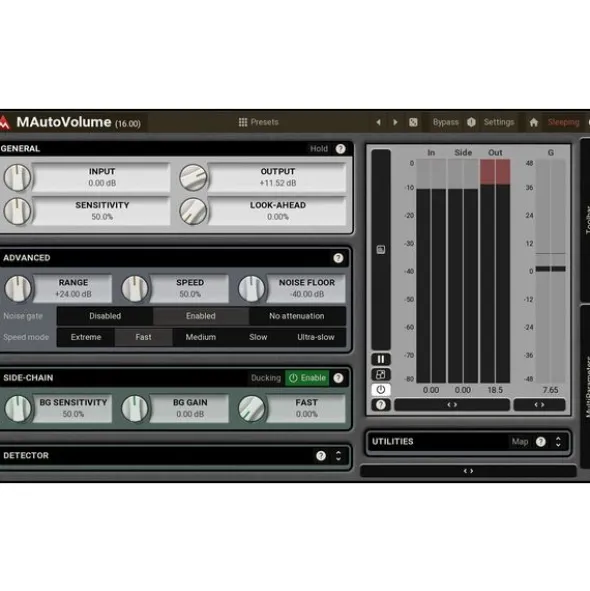
Task: Select Ultra-slow speed mode
Action: click(x=316, y=337)
